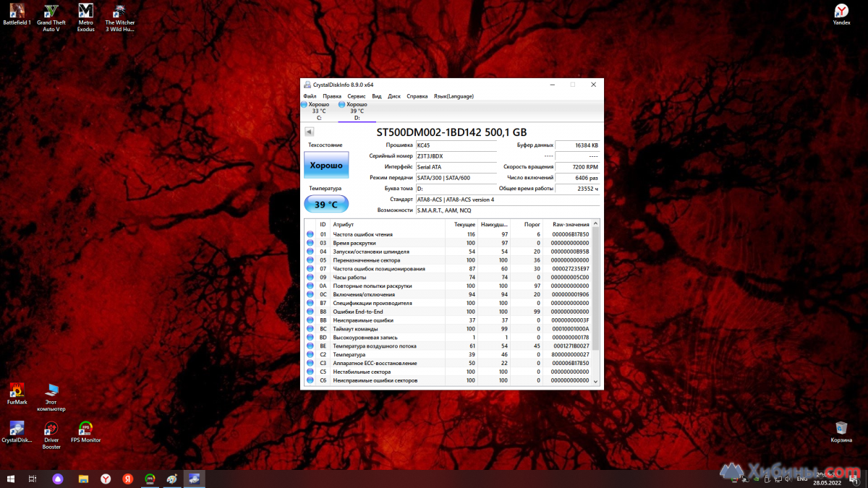Open the Корзина recycle bin

(841, 432)
